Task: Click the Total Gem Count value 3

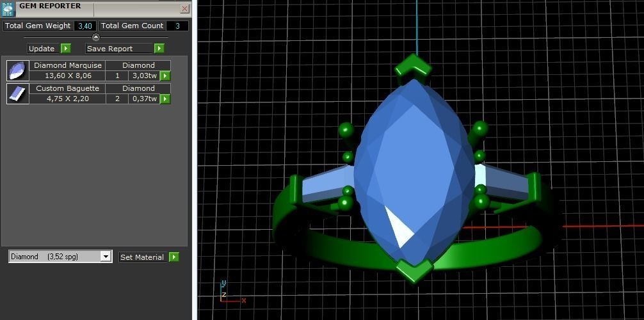Action: pyautogui.click(x=177, y=26)
